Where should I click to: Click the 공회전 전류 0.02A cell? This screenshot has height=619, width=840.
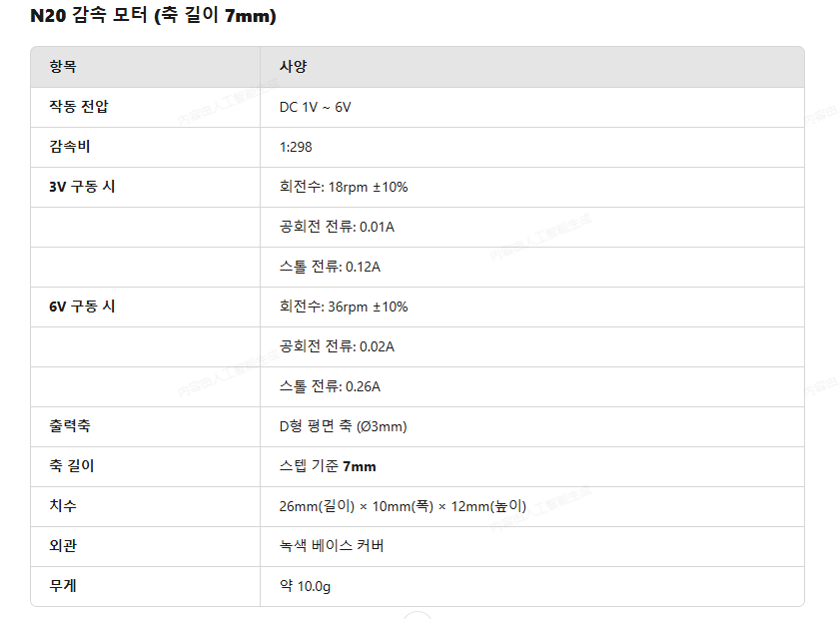[337, 346]
